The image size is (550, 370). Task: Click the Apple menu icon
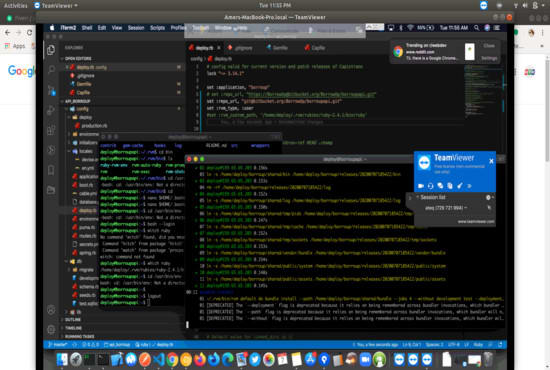(x=52, y=28)
